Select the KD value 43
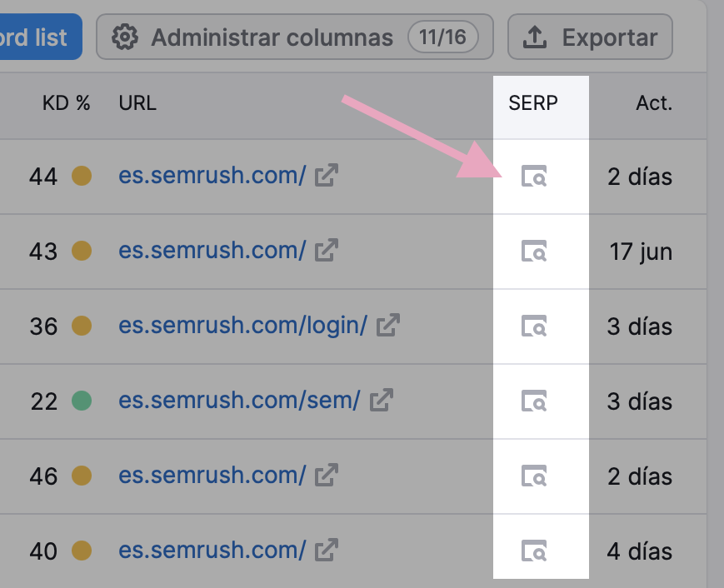This screenshot has width=724, height=588. 43,252
